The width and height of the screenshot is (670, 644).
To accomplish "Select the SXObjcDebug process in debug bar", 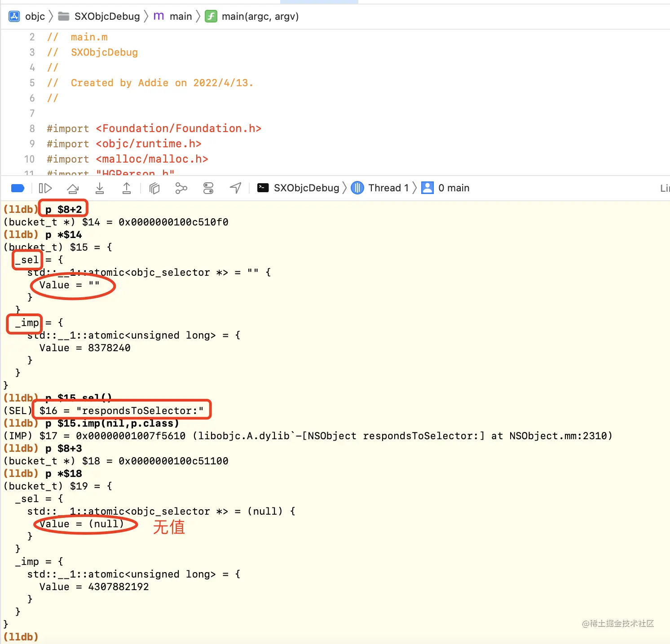I will (x=298, y=188).
